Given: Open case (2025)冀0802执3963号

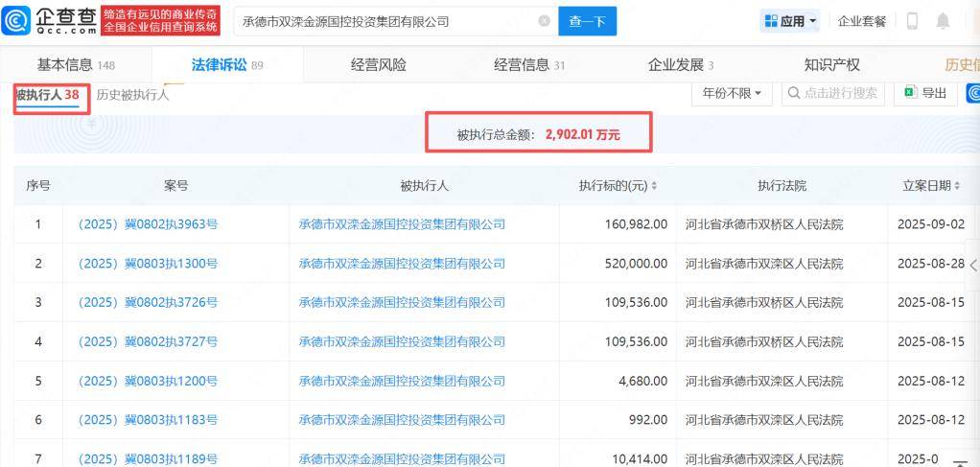Looking at the screenshot, I should 148,224.
